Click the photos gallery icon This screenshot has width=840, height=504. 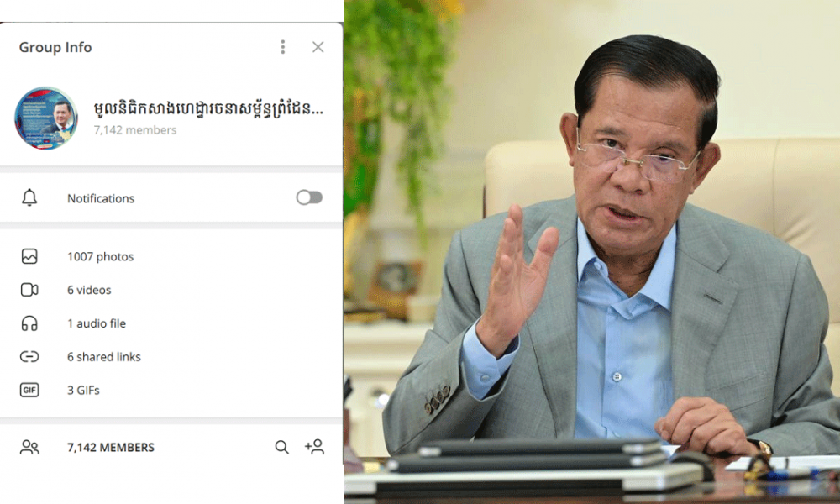point(29,256)
